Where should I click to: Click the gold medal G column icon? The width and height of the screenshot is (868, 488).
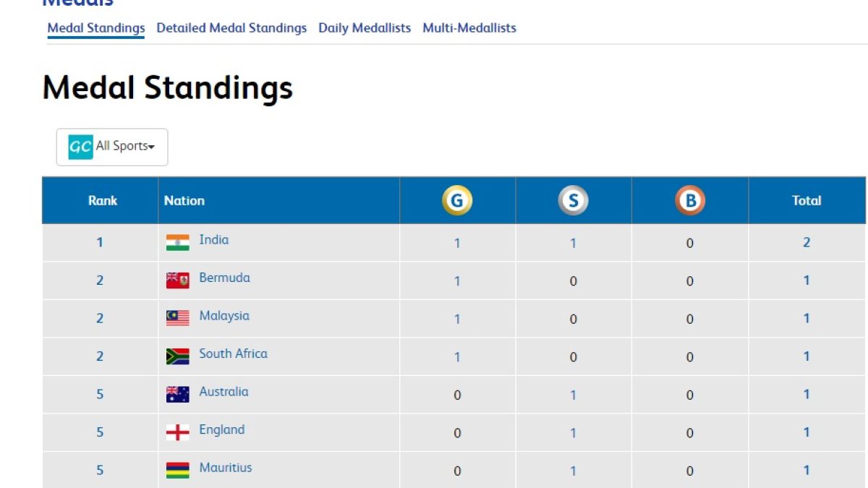click(x=457, y=201)
